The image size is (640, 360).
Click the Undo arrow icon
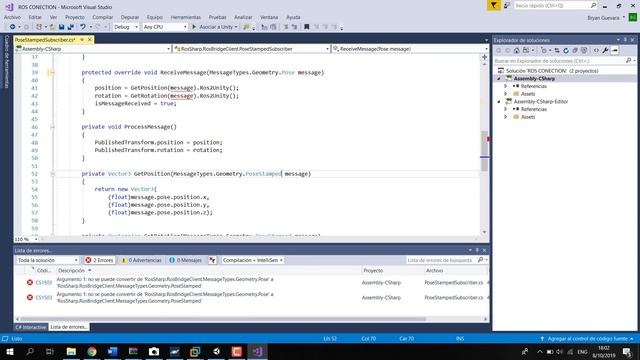click(83, 27)
